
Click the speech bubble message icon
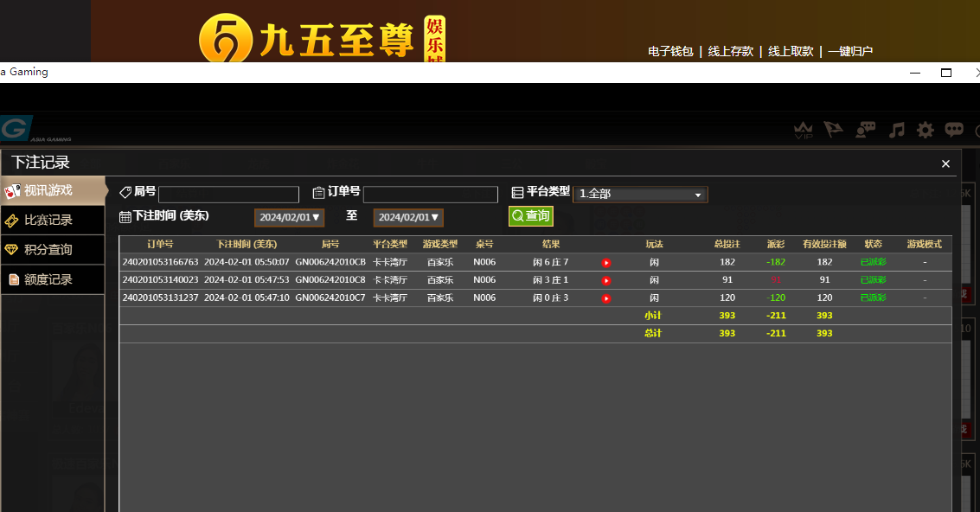point(954,130)
